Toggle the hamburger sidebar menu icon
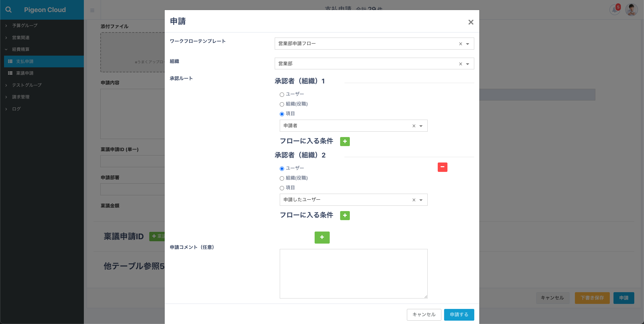644x324 pixels. (x=92, y=10)
